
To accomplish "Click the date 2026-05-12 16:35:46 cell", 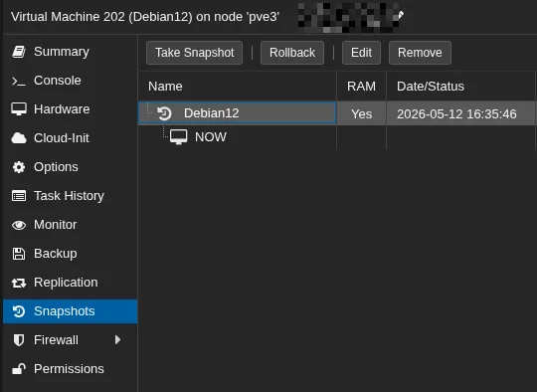I will click(460, 113).
